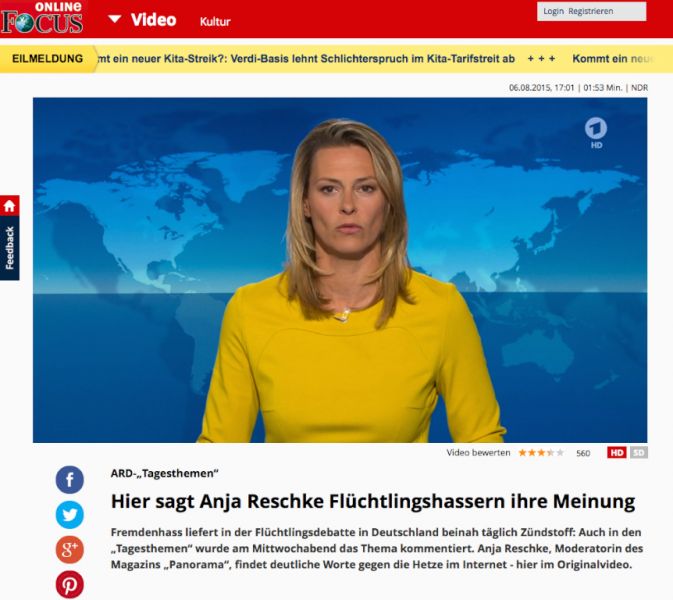Screen dimensions: 673x600
Task: Open the Feedback side tab
Action: click(x=9, y=248)
